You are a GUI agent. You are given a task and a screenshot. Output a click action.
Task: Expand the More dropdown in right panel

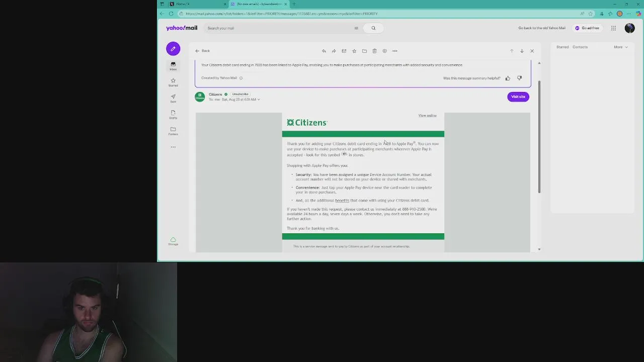click(x=620, y=47)
